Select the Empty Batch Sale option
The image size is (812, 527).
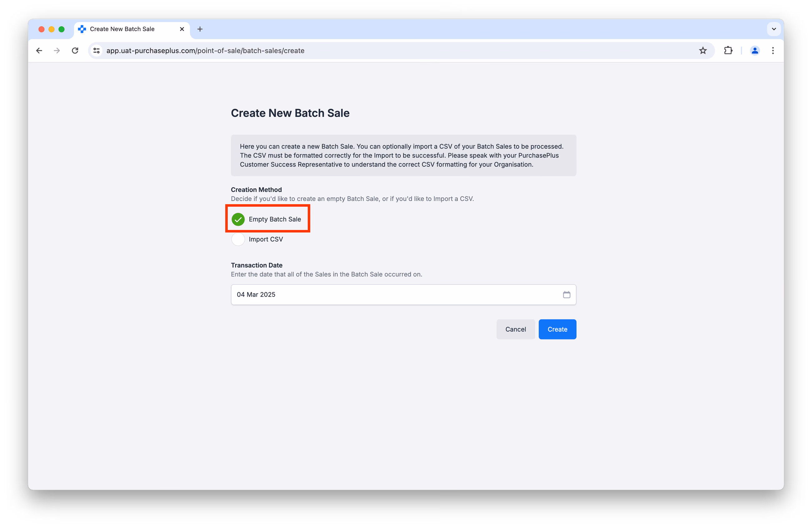tap(238, 219)
